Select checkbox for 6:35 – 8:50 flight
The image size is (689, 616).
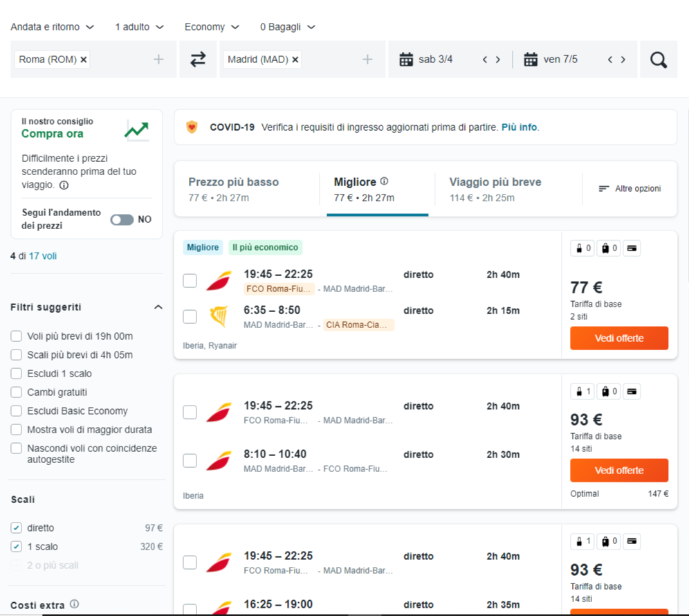[x=190, y=316]
